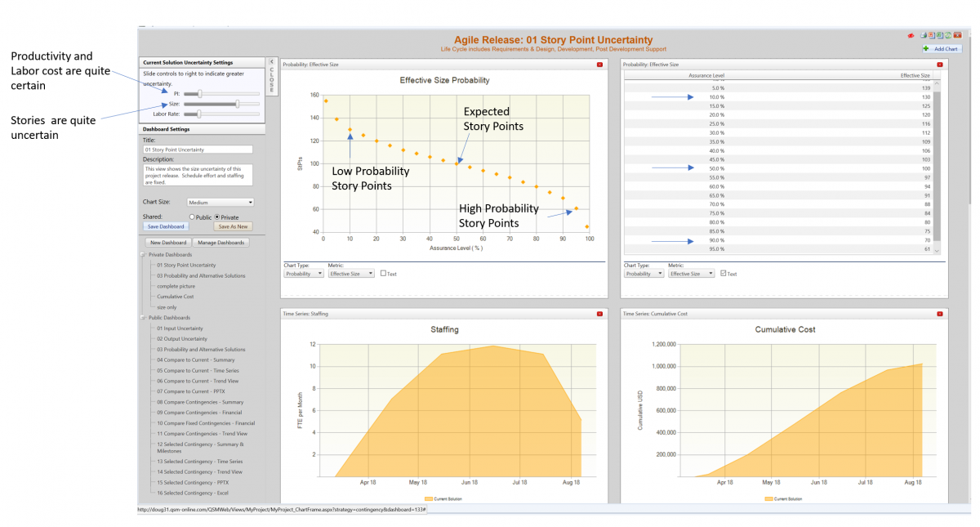Select the Public sharing radio button
This screenshot has height=527, width=980.
(x=192, y=217)
